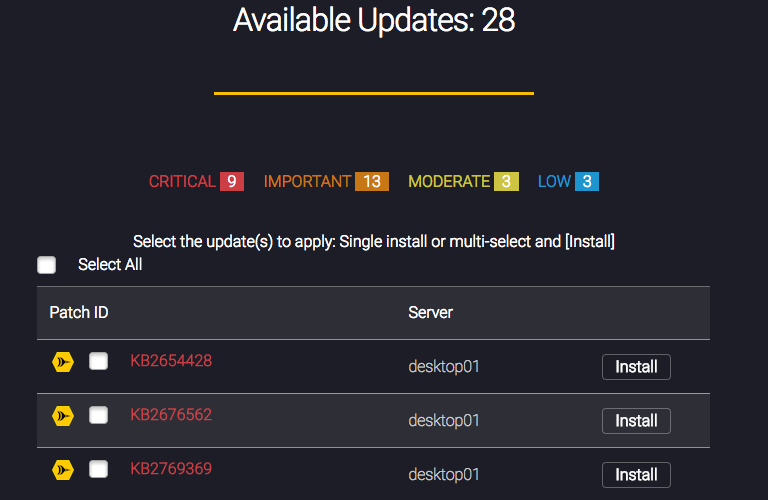The height and width of the screenshot is (500, 768).
Task: Click the Server column header
Action: pyautogui.click(x=431, y=312)
